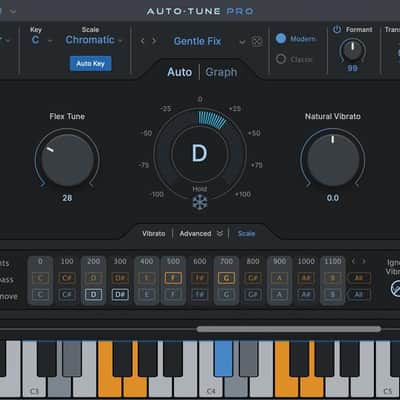Click the keyboard horizontal scrollbar thumb
The image size is (400, 400).
pyautogui.click(x=289, y=329)
